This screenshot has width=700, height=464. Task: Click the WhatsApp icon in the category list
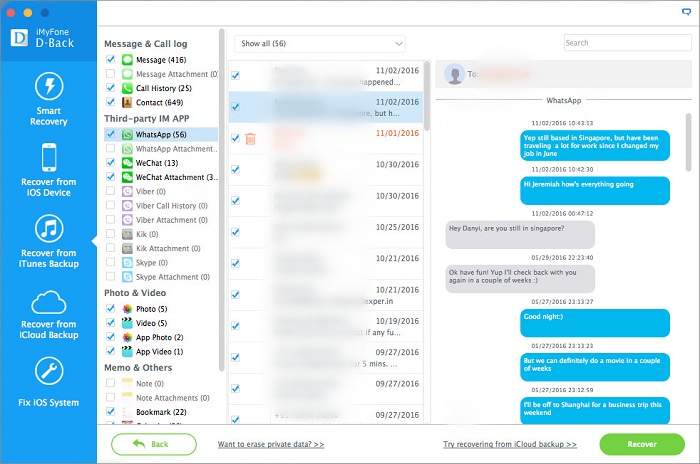coord(127,134)
